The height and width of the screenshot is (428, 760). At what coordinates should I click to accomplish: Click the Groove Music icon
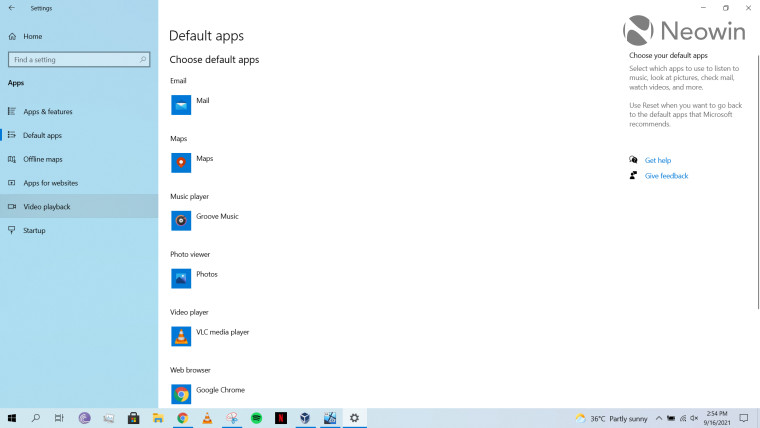(x=181, y=221)
